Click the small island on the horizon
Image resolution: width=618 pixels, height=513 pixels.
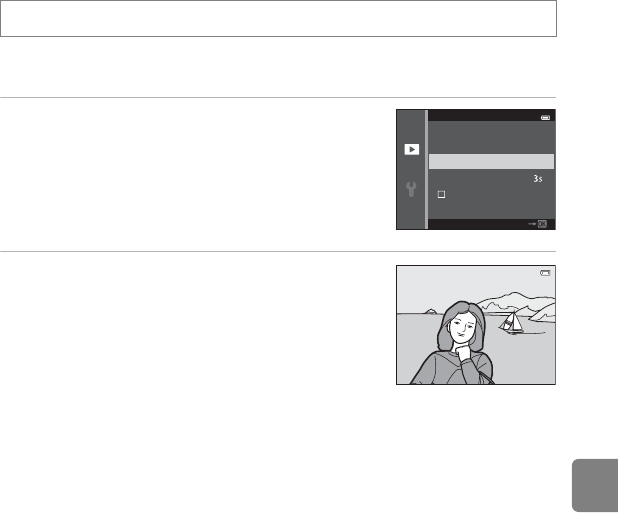(430, 312)
